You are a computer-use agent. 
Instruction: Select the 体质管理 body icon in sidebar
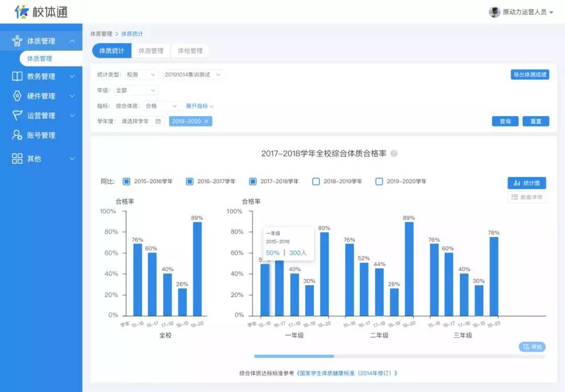click(x=16, y=40)
